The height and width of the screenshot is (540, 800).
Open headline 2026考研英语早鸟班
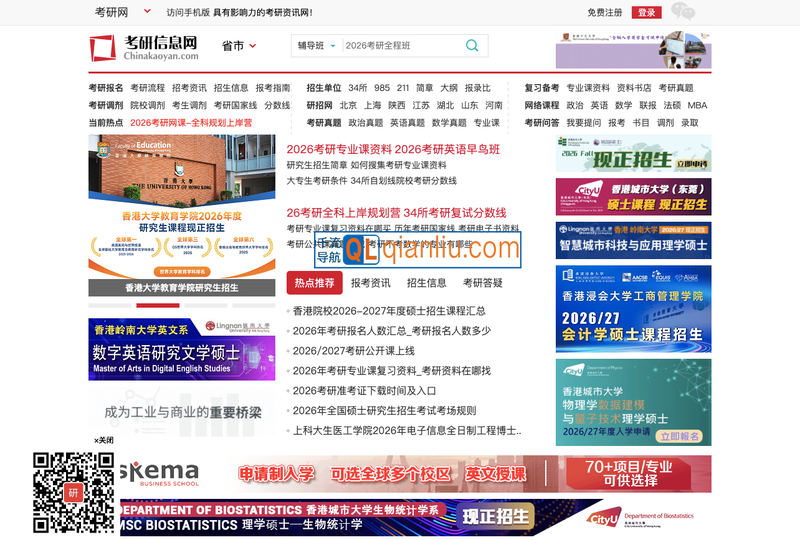447,149
